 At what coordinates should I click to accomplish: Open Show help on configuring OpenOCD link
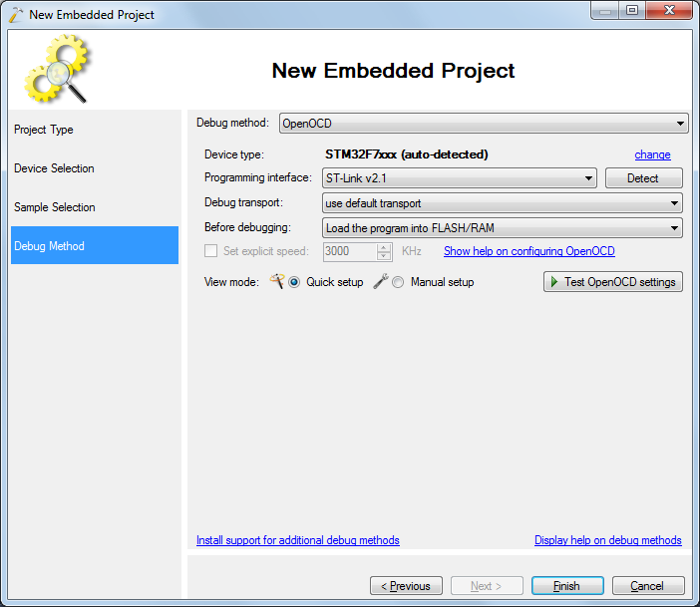(x=529, y=251)
